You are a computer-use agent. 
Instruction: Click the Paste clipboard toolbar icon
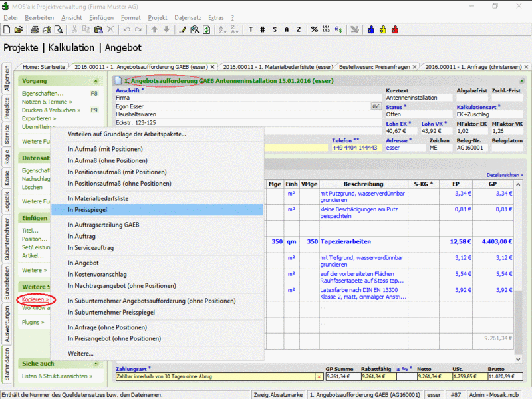98,29
